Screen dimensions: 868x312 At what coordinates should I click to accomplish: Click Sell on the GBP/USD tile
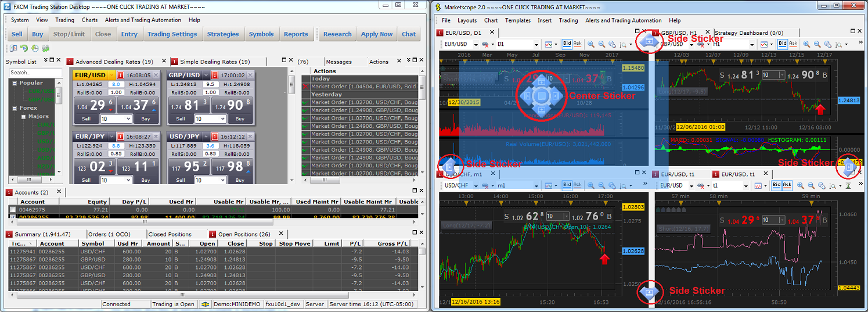pyautogui.click(x=181, y=119)
